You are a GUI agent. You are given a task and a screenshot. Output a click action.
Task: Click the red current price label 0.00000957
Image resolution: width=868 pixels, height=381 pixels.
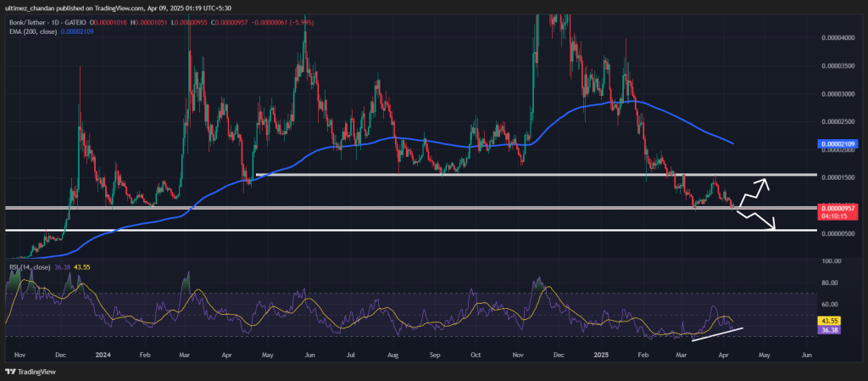[837, 208]
